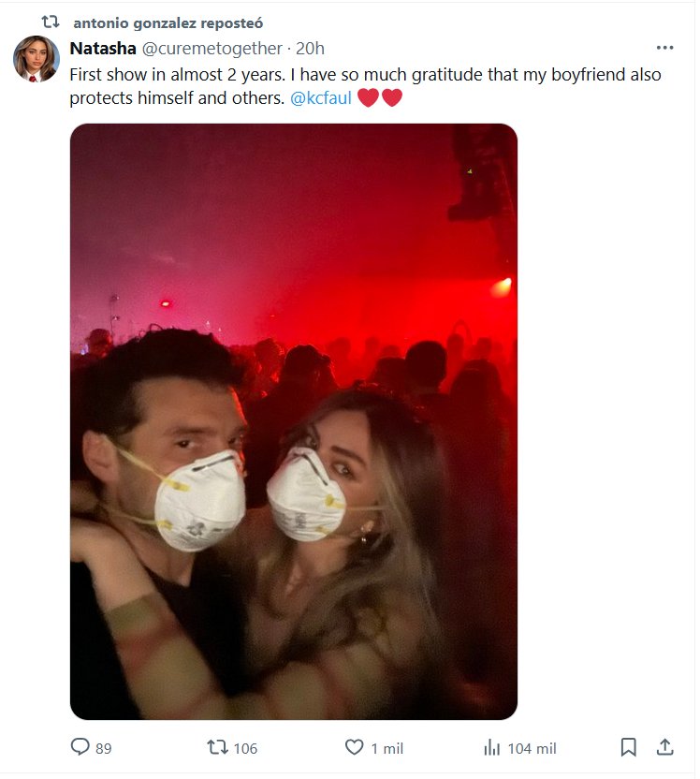Open the three-dot more options menu
This screenshot has width=700, height=779.
pyautogui.click(x=664, y=48)
